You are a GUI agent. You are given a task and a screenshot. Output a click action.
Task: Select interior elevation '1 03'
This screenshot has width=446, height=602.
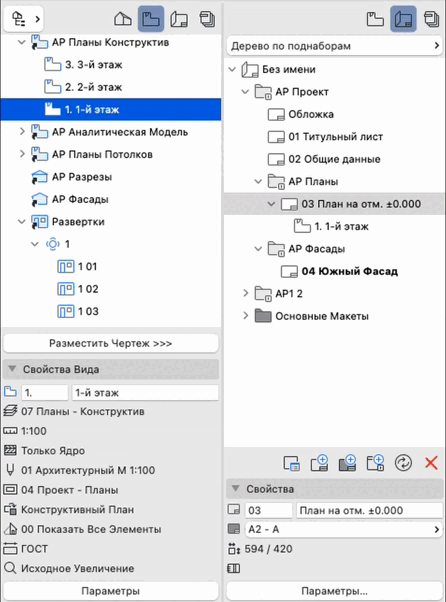[x=88, y=311]
